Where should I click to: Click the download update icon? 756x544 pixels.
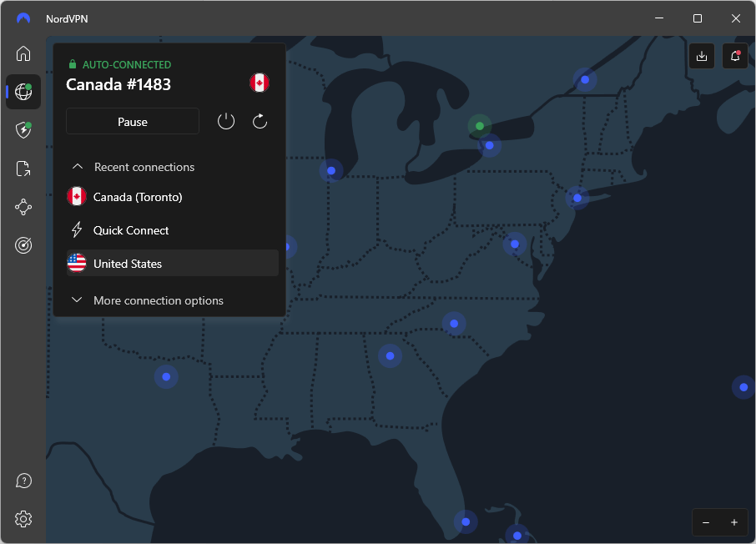[702, 56]
